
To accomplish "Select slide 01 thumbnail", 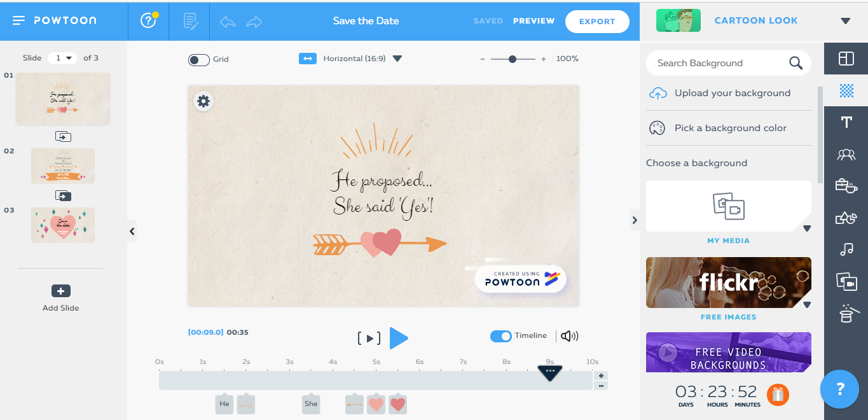I will pyautogui.click(x=63, y=99).
